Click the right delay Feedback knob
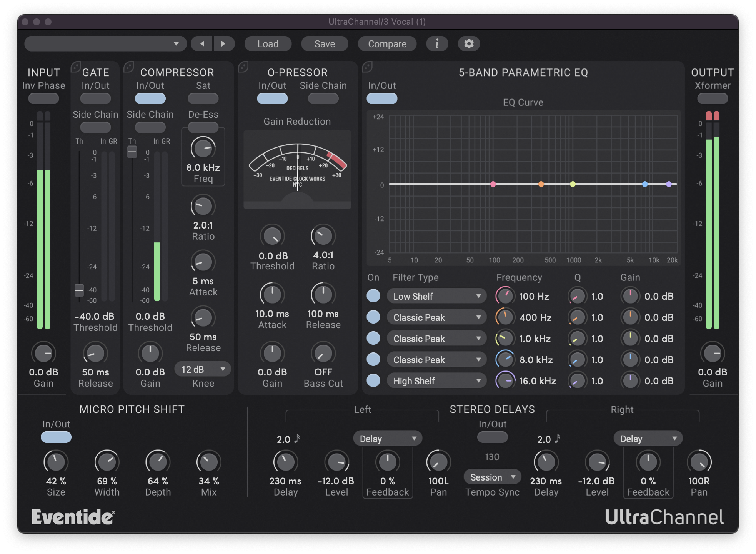This screenshot has height=554, width=756. click(648, 462)
